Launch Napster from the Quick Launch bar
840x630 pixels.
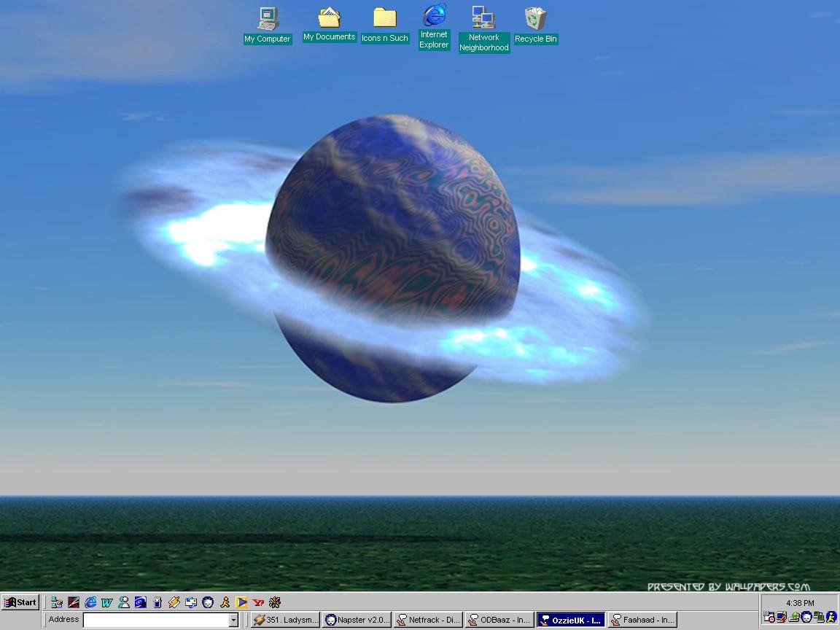208,602
